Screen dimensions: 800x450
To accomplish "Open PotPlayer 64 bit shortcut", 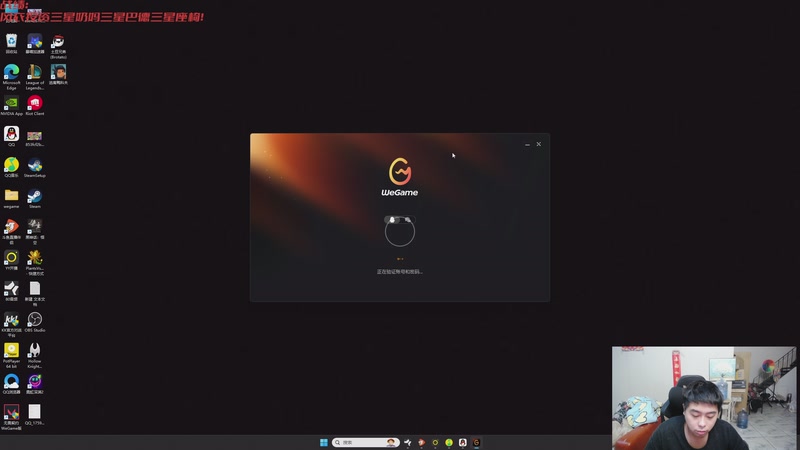I will pos(11,355).
